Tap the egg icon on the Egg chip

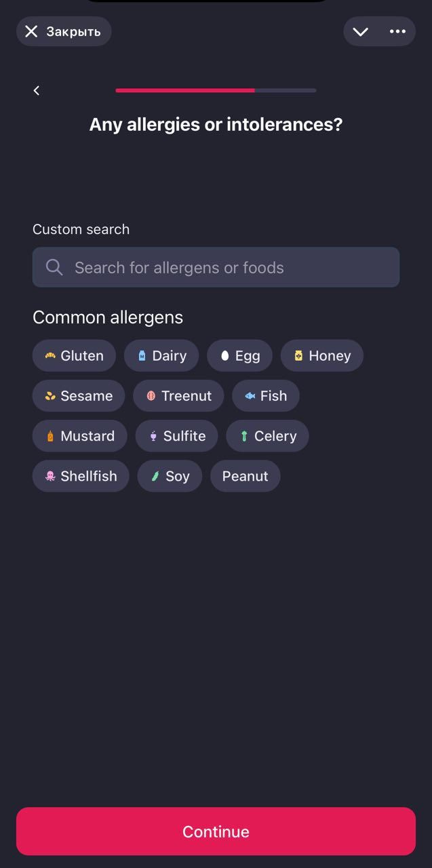coord(224,355)
